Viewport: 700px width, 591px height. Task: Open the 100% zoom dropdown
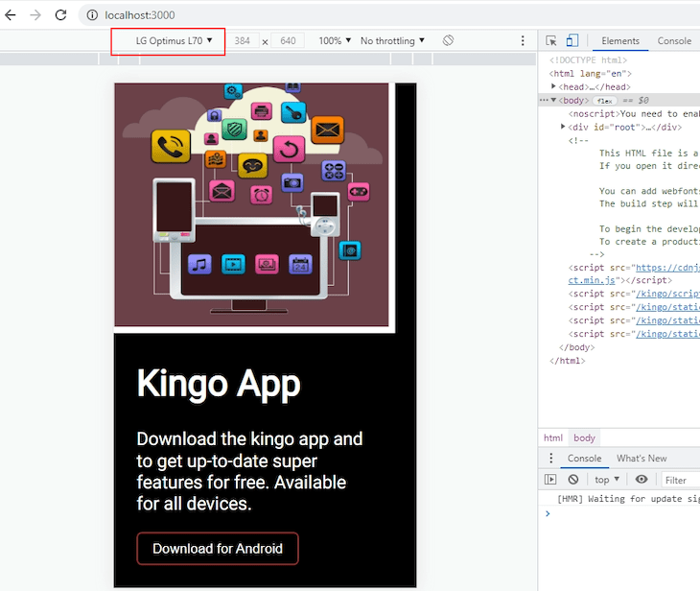335,40
